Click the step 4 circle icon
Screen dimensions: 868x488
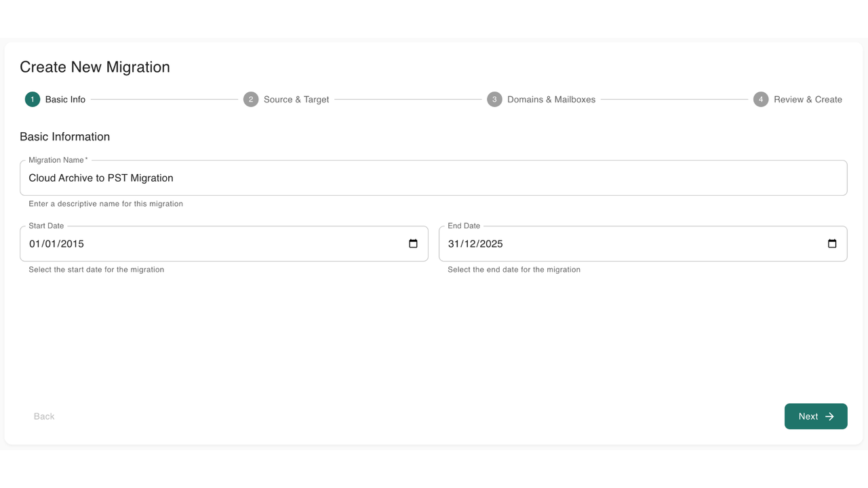[x=761, y=100]
